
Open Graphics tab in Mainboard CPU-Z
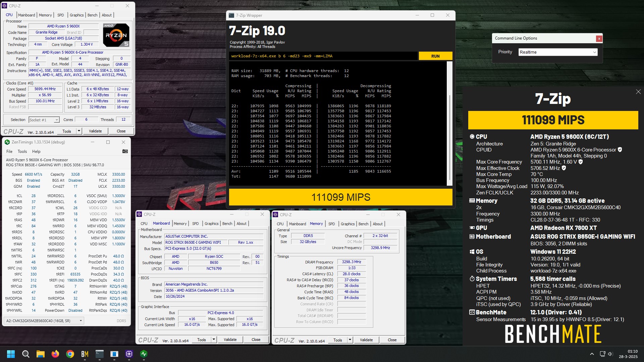click(212, 224)
